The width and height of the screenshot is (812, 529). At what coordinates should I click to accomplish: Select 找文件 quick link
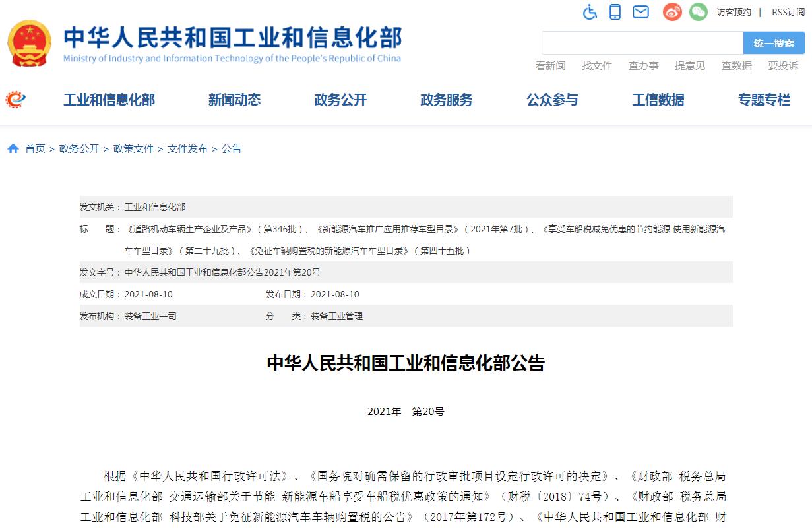597,66
